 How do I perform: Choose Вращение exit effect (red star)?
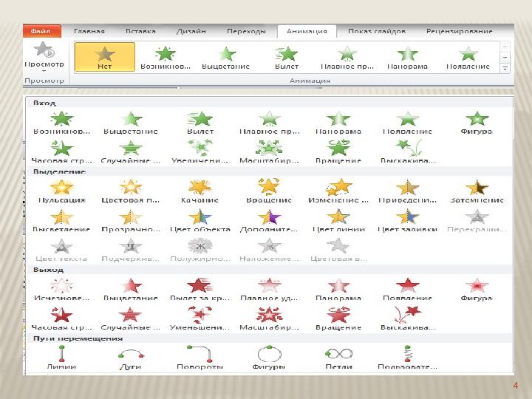point(338,319)
